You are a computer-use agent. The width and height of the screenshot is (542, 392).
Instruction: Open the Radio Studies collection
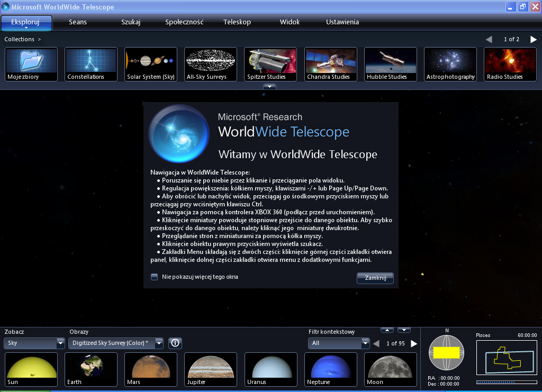pos(510,62)
